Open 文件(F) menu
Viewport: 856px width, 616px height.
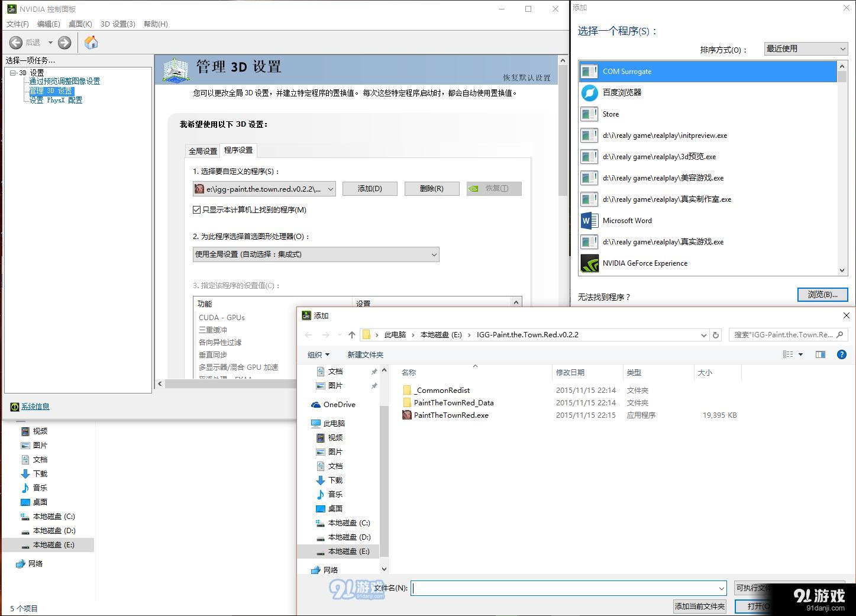coord(18,24)
